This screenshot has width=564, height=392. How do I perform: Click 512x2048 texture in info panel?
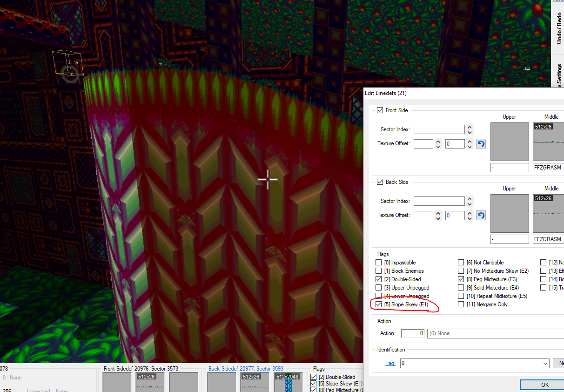coord(287,382)
